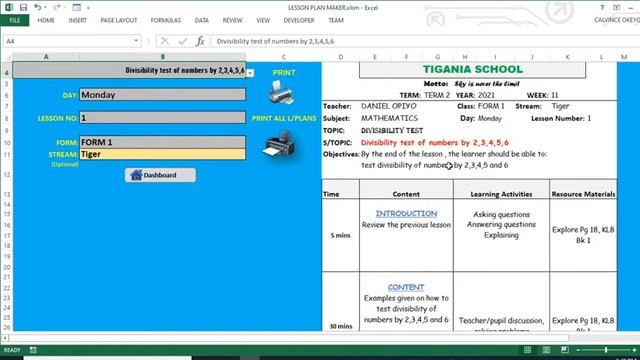
Task: Switch to Page Layout view icon
Action: [546, 350]
